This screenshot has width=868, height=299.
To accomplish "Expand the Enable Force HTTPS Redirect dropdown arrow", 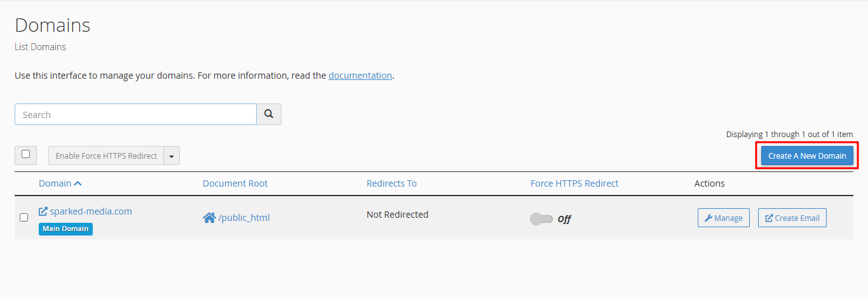I will [x=172, y=156].
